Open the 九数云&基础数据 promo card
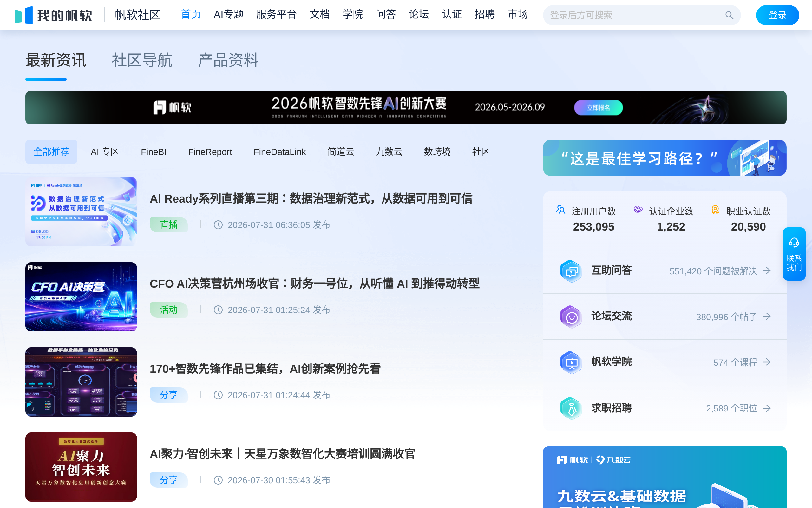812x508 pixels. click(x=665, y=477)
